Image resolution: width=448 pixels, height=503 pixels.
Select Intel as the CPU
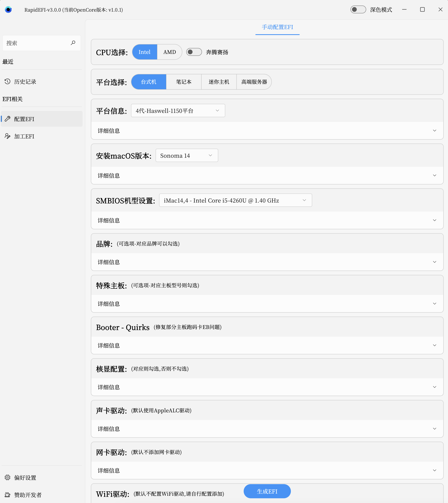145,52
